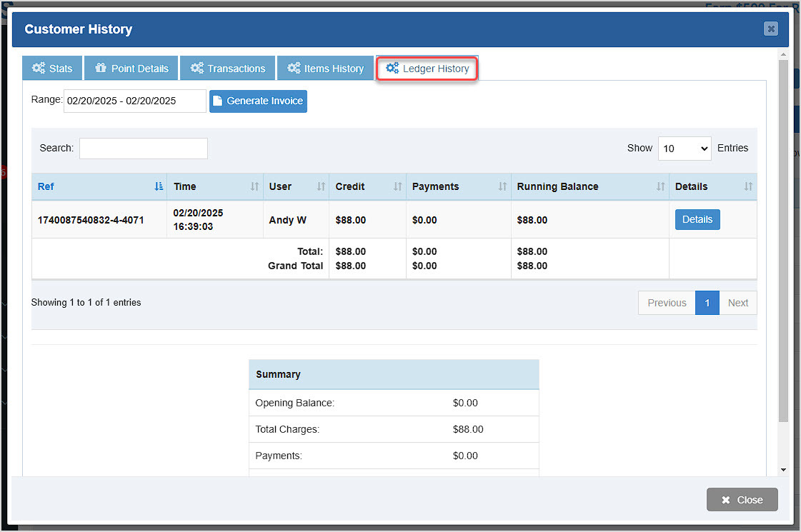Select the gift icon on Point Details tab
This screenshot has height=532, width=801.
click(101, 68)
